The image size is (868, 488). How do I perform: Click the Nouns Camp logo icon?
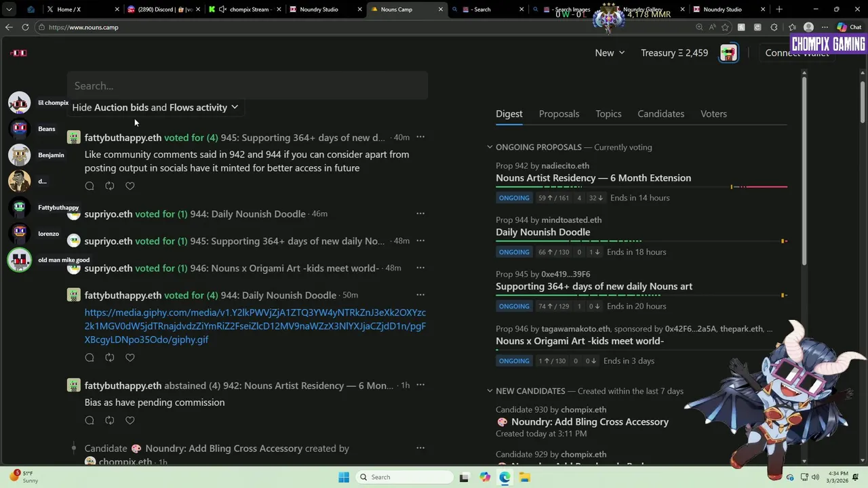19,53
